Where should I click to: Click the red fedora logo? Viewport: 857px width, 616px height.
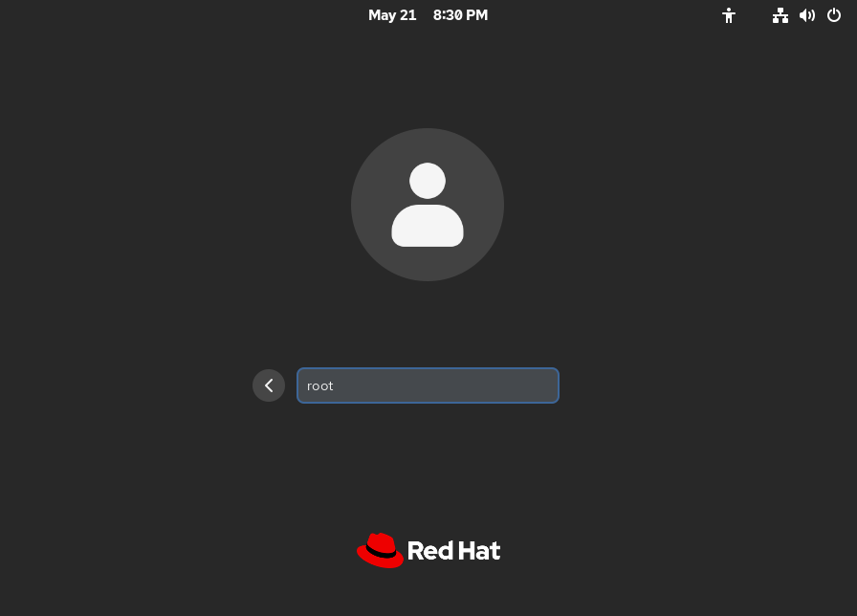[x=380, y=550]
